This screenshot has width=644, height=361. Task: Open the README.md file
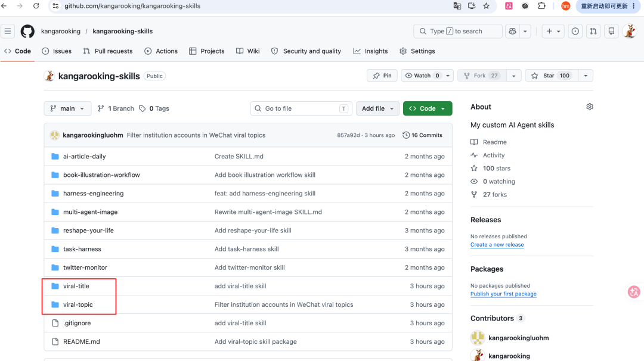(81, 341)
